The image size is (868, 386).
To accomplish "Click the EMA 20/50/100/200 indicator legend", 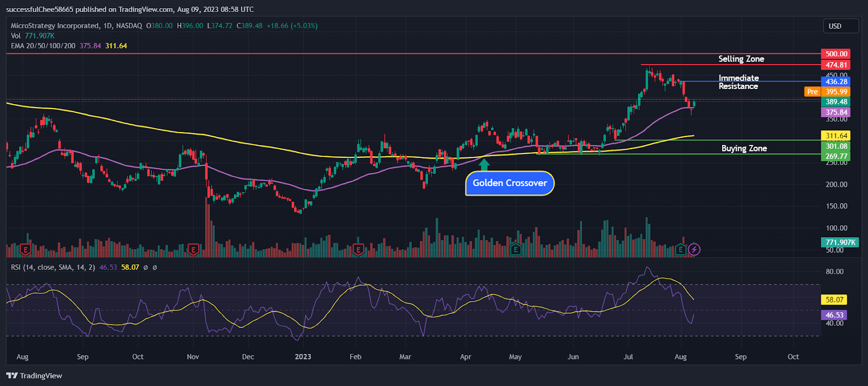I will point(43,46).
